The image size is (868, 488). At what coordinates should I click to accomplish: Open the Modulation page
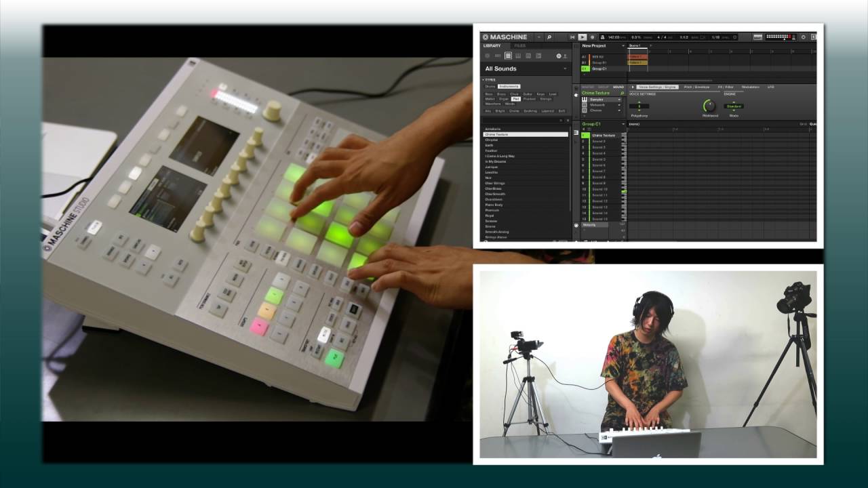751,87
